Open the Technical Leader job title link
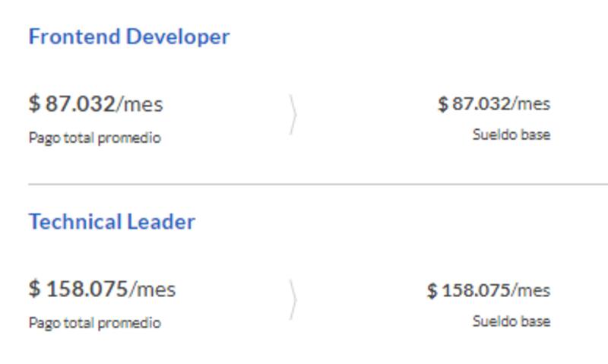The image size is (608, 364). (x=112, y=222)
